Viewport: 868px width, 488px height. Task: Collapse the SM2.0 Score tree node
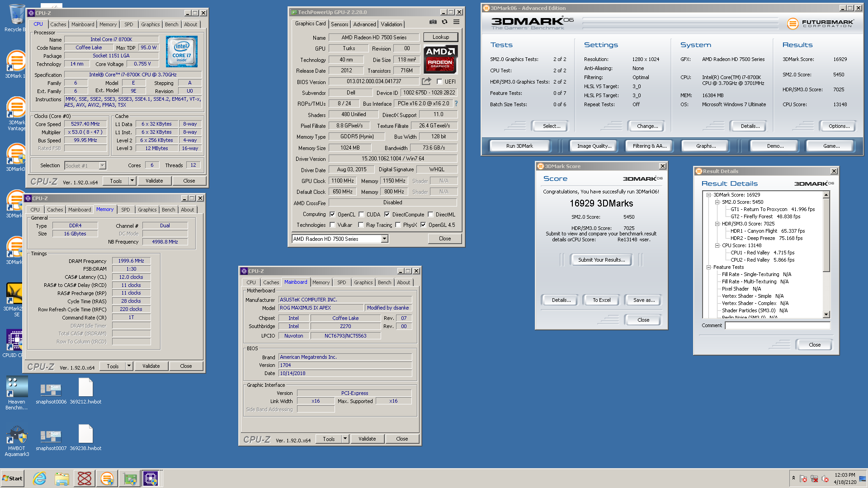(x=717, y=202)
